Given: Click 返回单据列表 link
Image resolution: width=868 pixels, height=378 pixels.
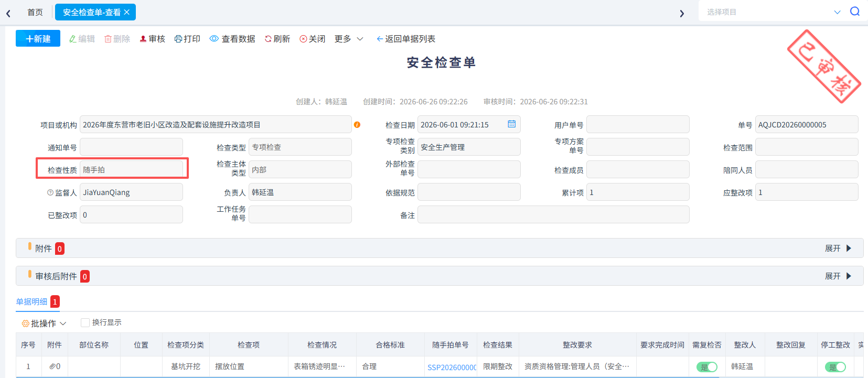Looking at the screenshot, I should pyautogui.click(x=406, y=39).
